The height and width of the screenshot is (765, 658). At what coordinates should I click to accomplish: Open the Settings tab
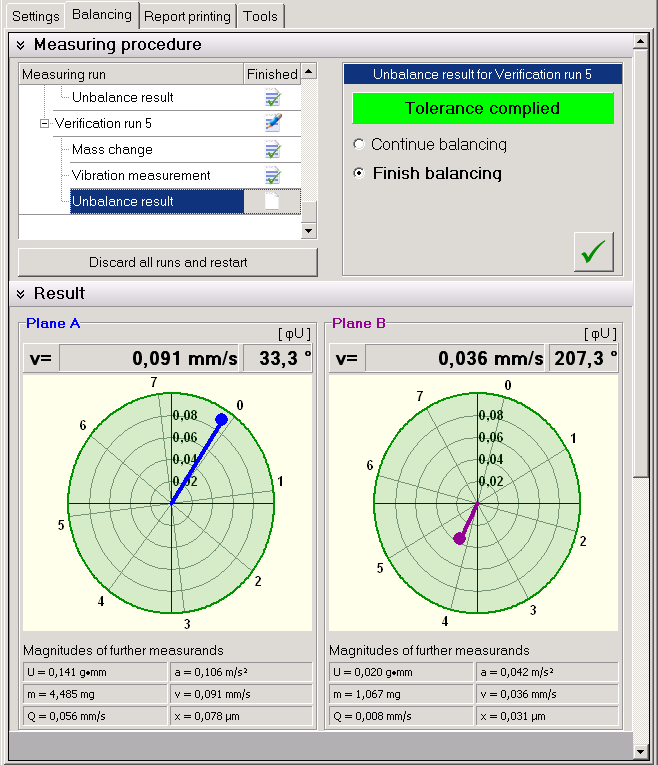click(35, 16)
